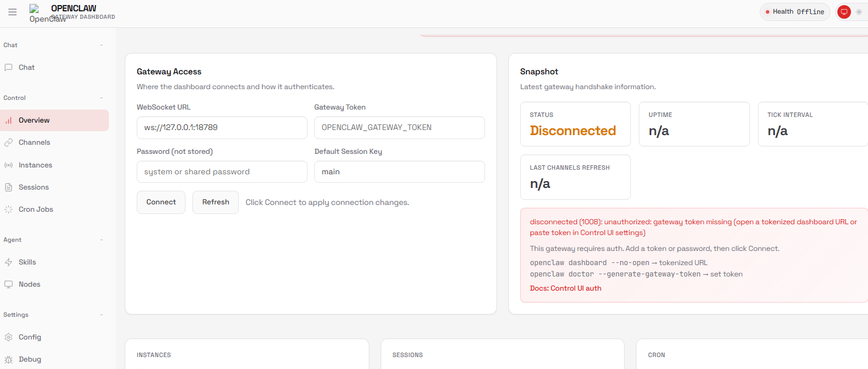
Task: Open the hamburger menu in the header
Action: pos(12,12)
